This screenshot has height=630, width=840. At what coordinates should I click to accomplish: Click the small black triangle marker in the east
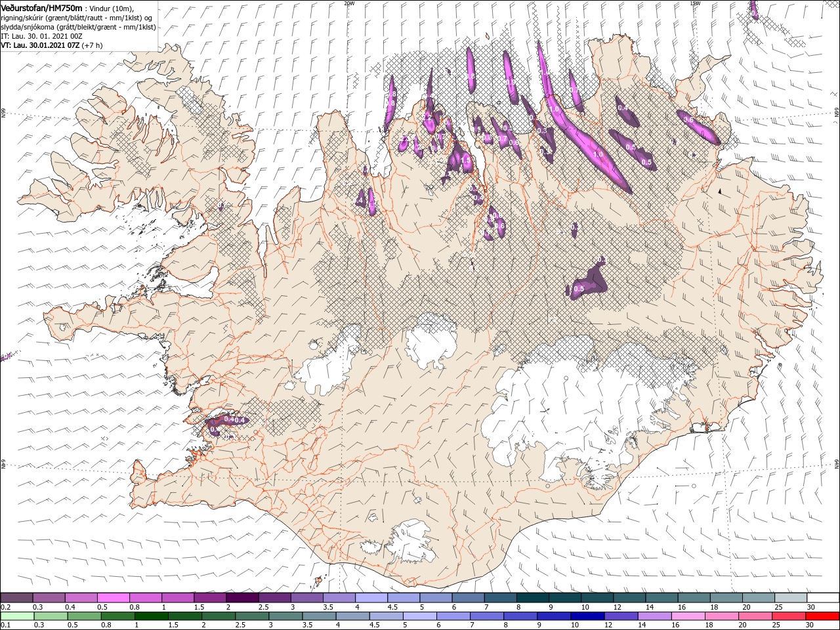[720, 191]
